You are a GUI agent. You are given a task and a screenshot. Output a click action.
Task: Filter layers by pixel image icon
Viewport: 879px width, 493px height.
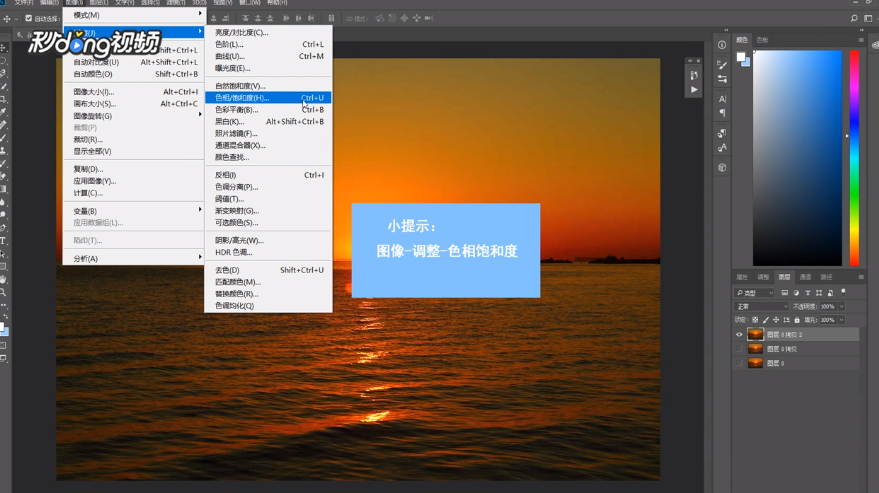784,293
